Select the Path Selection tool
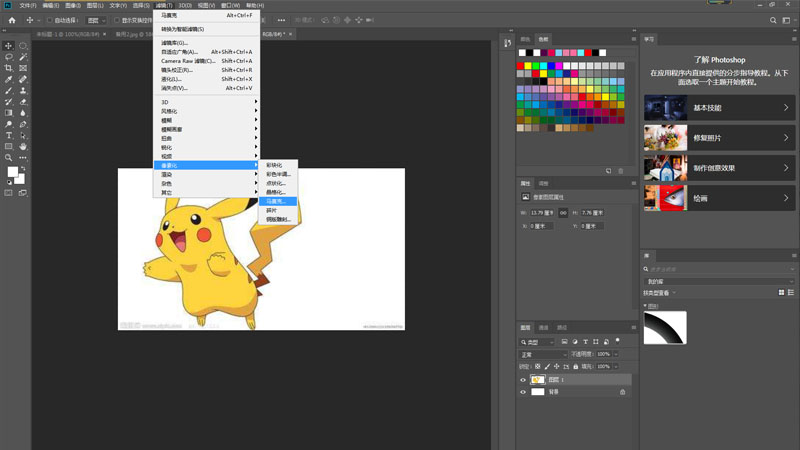The height and width of the screenshot is (450, 800). coord(23,136)
